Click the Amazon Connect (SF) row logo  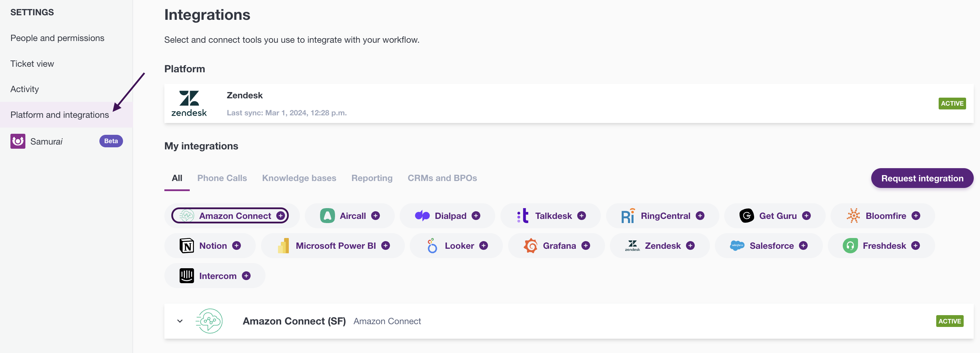tap(209, 321)
